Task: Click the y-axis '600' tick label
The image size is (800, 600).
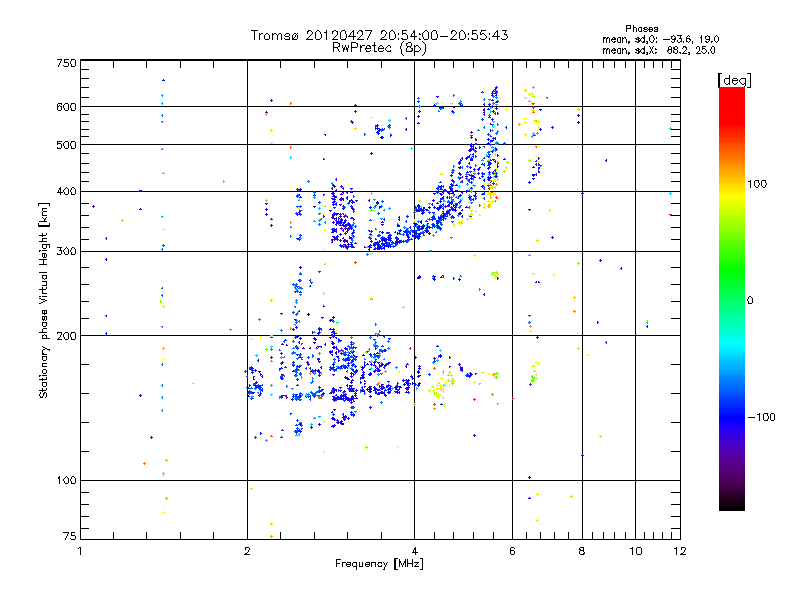Action: (x=67, y=107)
